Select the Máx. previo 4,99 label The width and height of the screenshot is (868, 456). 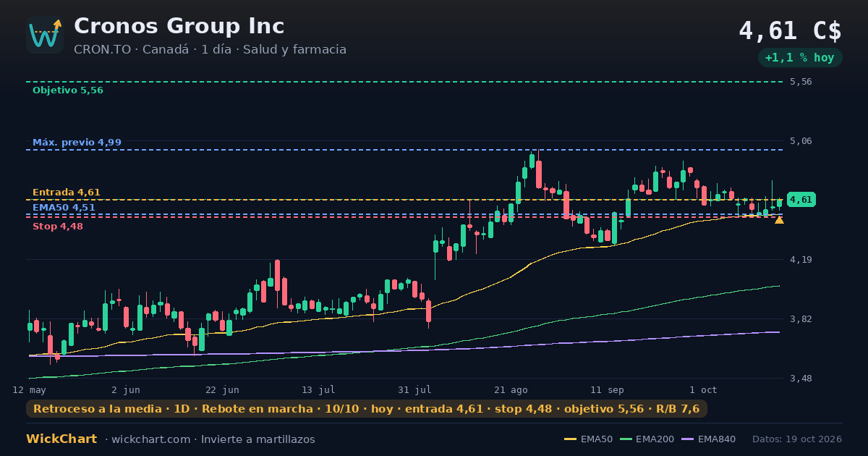click(x=77, y=143)
